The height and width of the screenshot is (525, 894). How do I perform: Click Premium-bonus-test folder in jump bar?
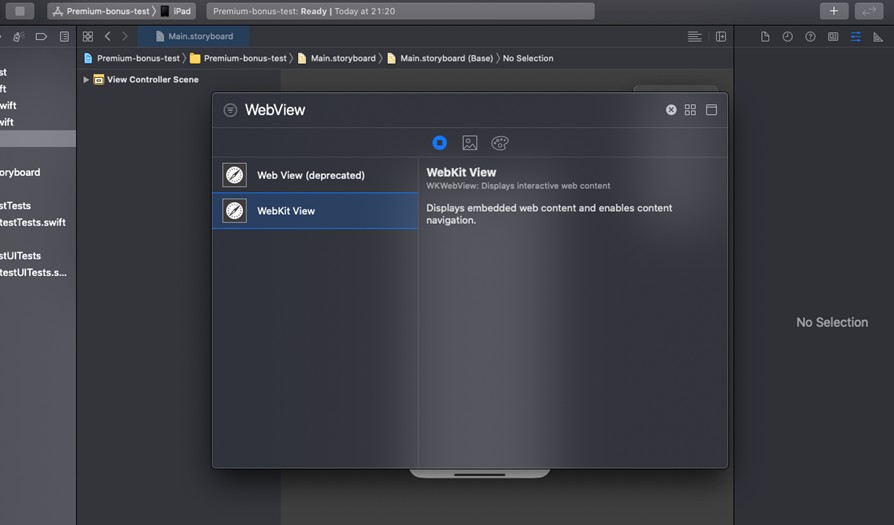(x=238, y=58)
